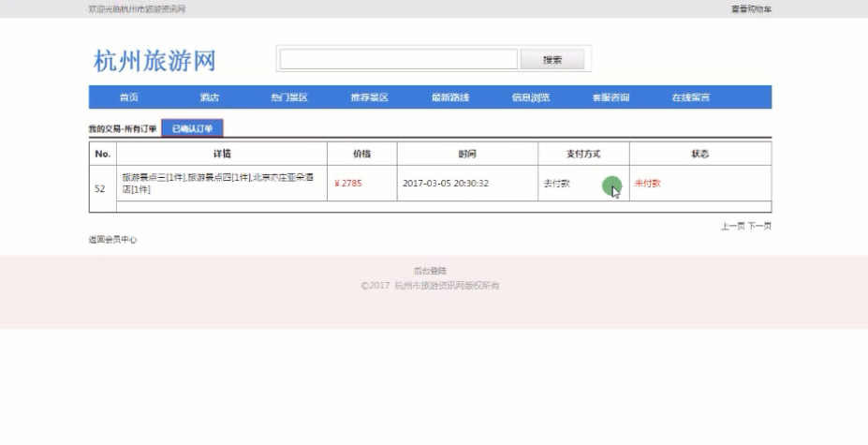Click the search input field

398,60
